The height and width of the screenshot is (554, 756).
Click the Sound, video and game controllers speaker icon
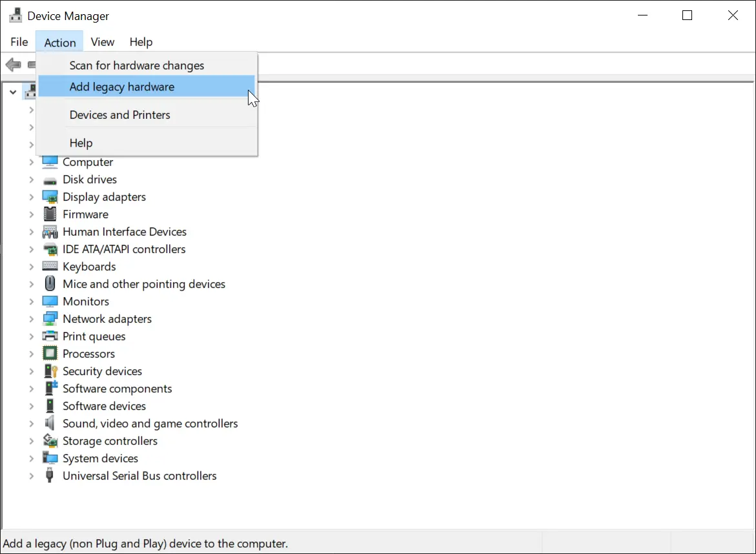49,424
